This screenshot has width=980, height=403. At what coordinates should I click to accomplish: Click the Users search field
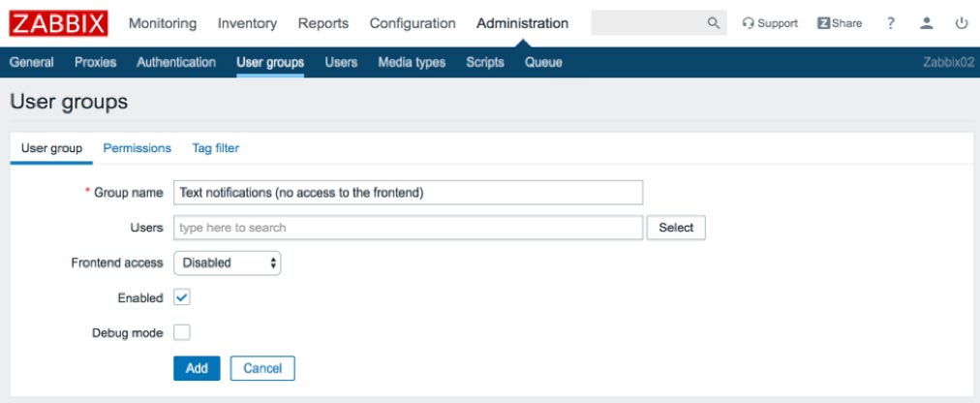coord(408,228)
